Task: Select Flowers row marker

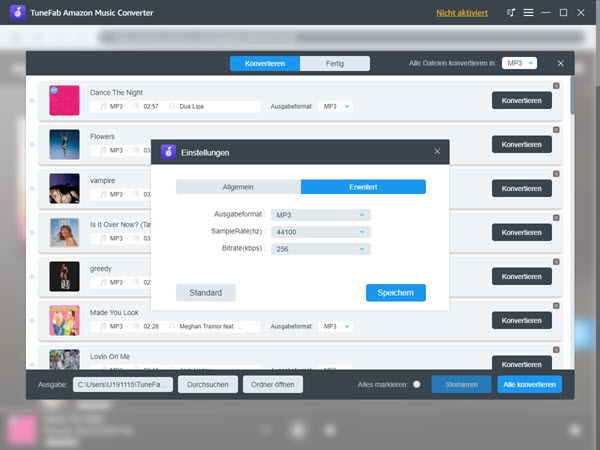Action: [32, 145]
